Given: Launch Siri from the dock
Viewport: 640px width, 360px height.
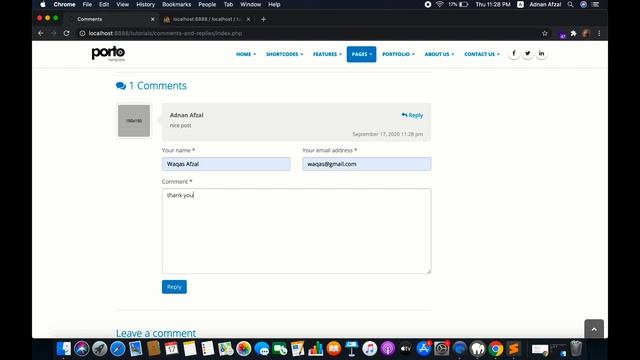Looking at the screenshot, I should click(82, 349).
